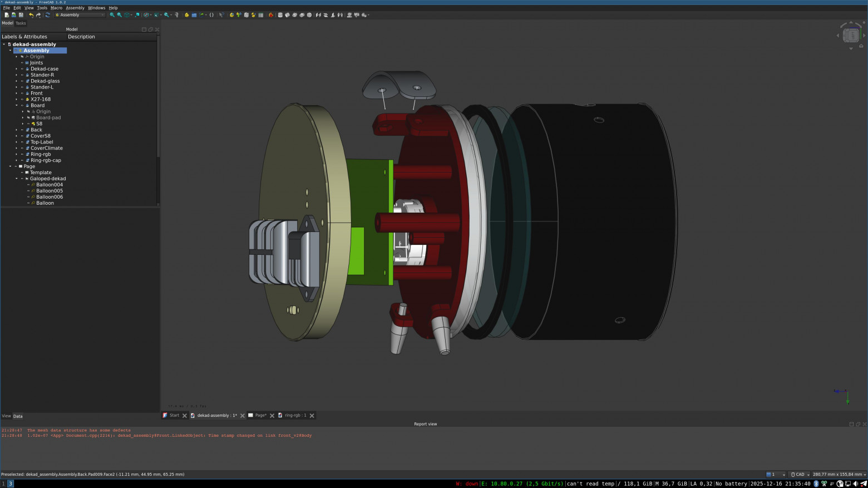Click the Create Bill of Materials table icon
868x488 pixels.
click(260, 15)
